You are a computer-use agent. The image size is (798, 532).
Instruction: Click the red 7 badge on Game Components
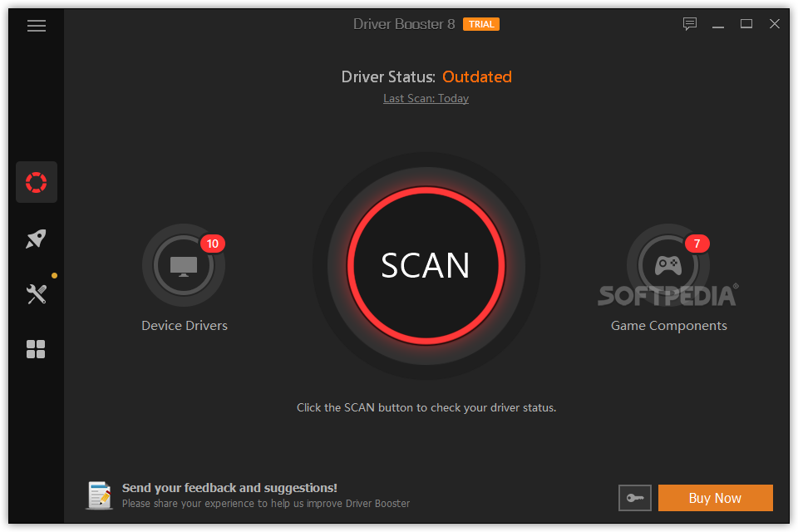coord(697,244)
